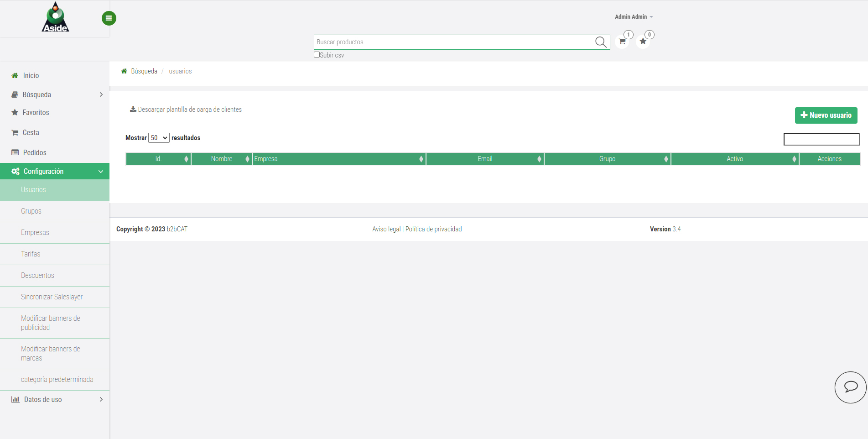Open Grupos in the Configuración menu

click(31, 211)
